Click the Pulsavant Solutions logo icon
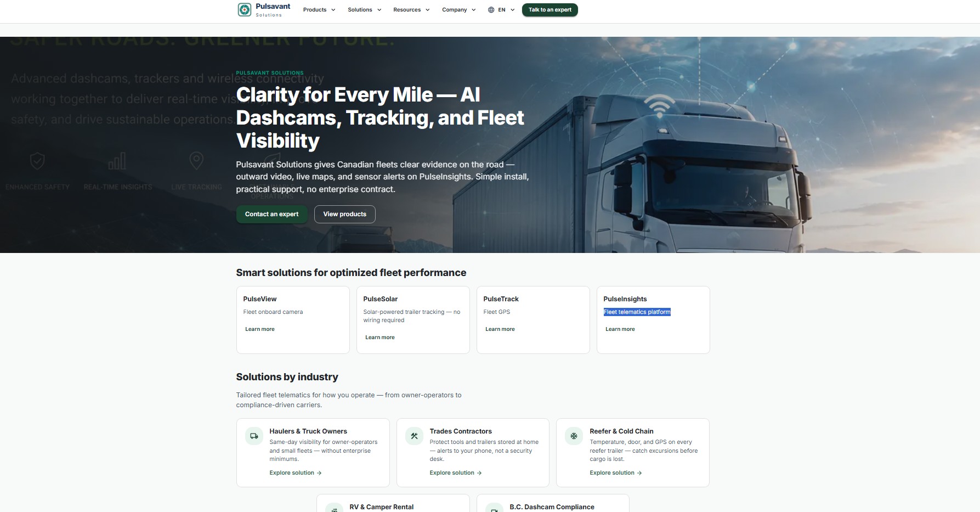980x512 pixels. coord(244,10)
